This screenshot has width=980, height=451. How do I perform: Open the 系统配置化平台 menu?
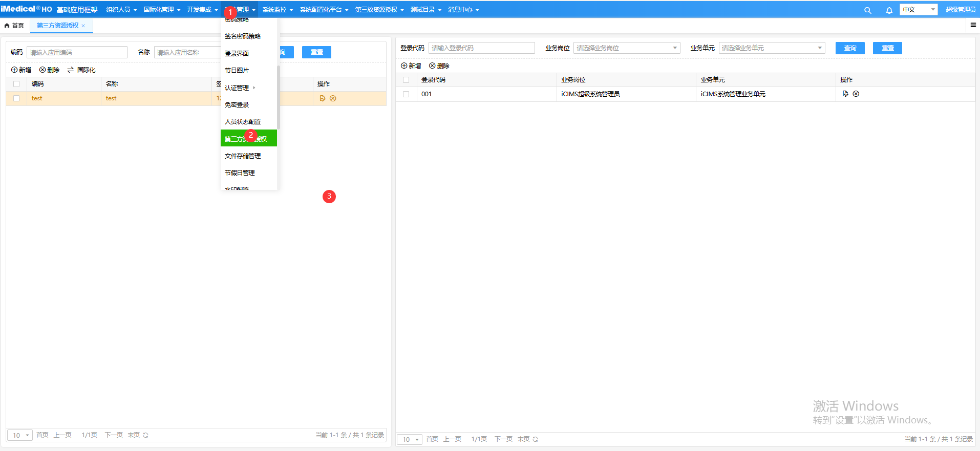324,10
